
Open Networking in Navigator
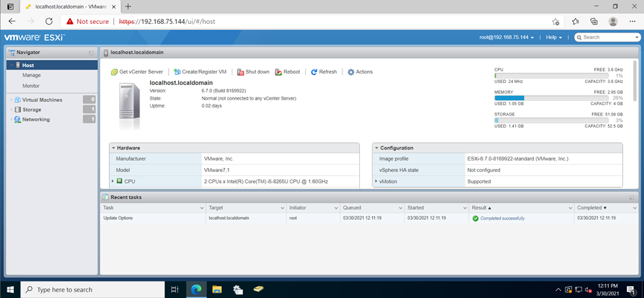tap(36, 119)
